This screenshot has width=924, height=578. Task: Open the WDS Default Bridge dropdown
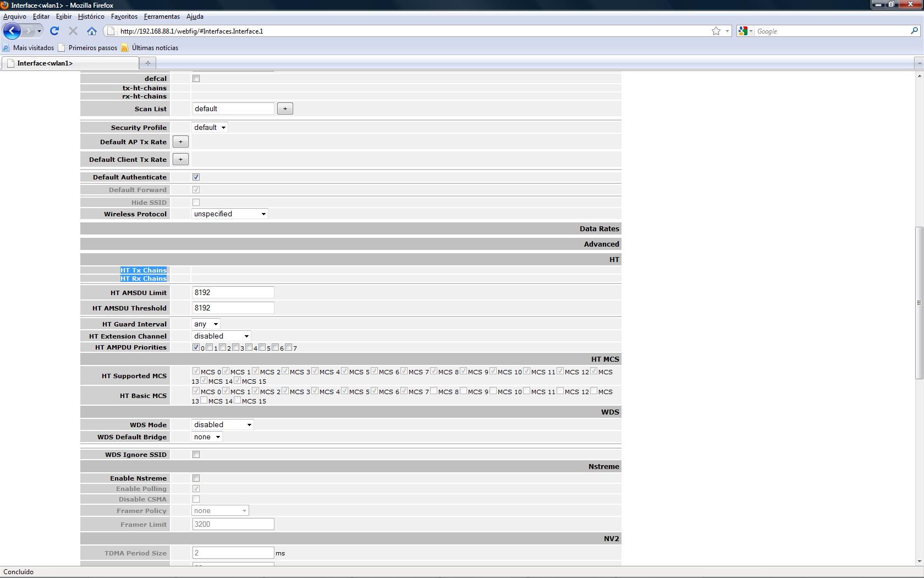pos(207,437)
